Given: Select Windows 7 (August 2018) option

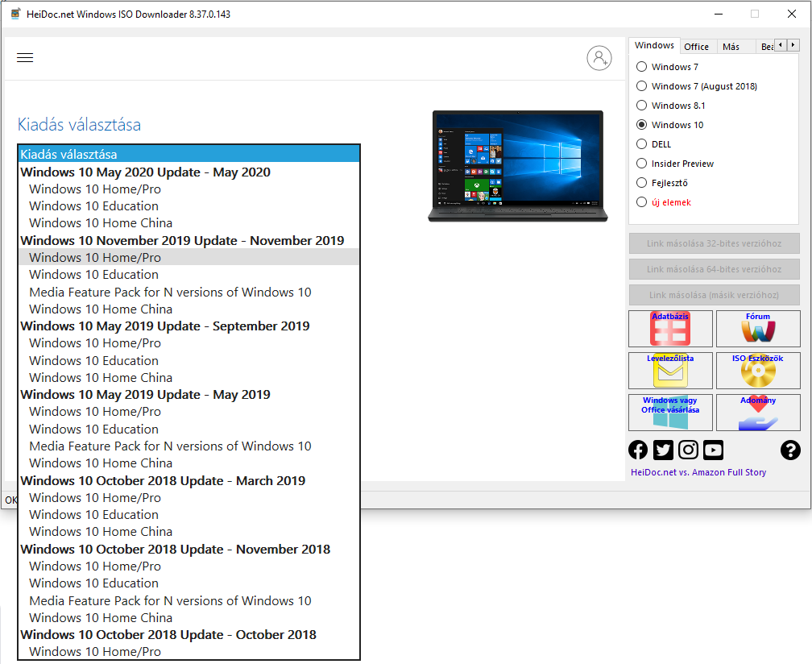Looking at the screenshot, I should (x=641, y=86).
